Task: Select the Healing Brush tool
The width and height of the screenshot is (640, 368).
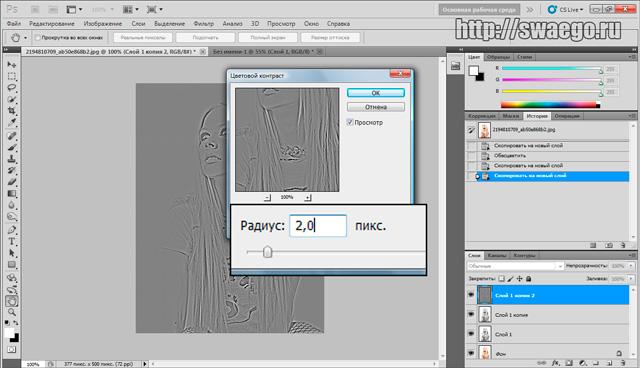Action: tap(12, 136)
